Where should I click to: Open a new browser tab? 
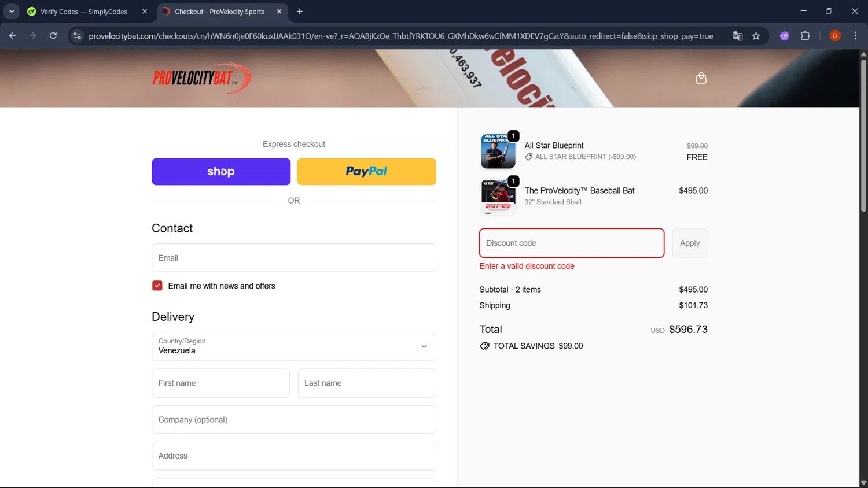click(x=300, y=12)
